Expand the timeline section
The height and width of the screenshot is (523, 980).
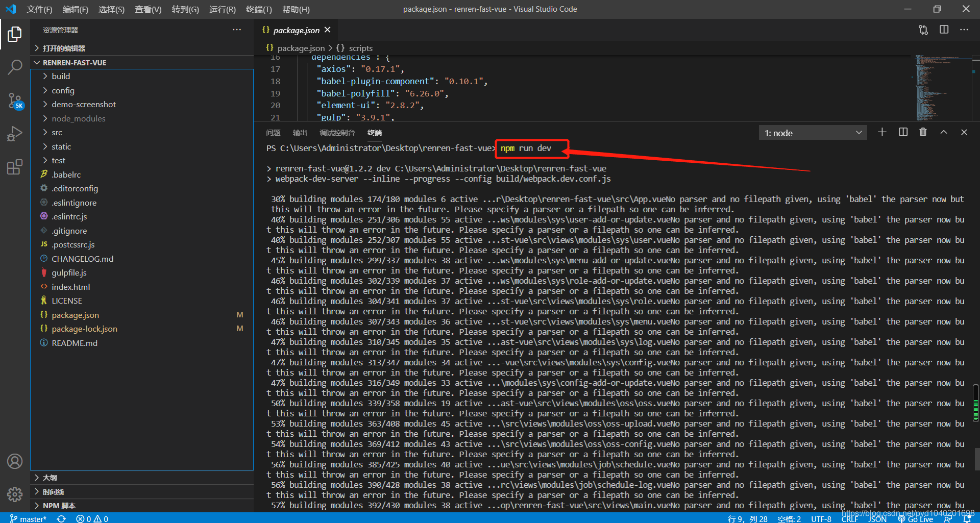(x=142, y=492)
